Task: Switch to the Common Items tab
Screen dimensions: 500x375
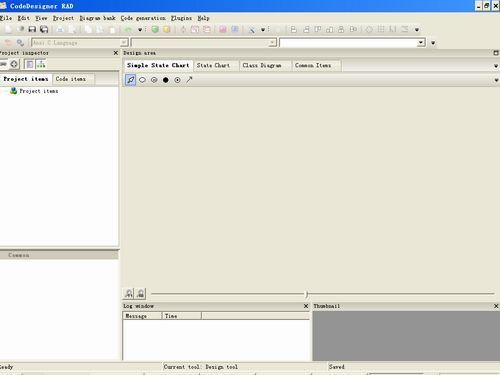Action: 313,65
